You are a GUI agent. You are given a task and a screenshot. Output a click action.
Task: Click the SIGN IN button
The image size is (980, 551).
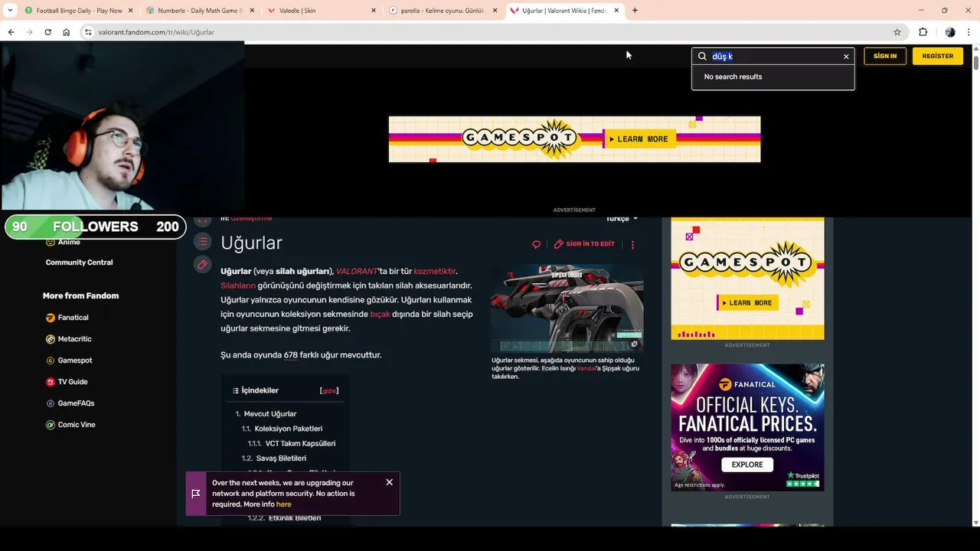[x=885, y=56]
